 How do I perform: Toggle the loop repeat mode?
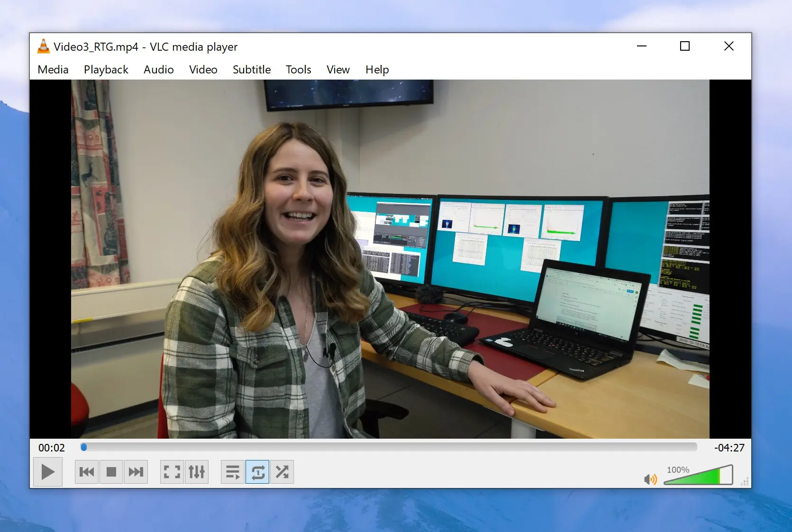257,472
